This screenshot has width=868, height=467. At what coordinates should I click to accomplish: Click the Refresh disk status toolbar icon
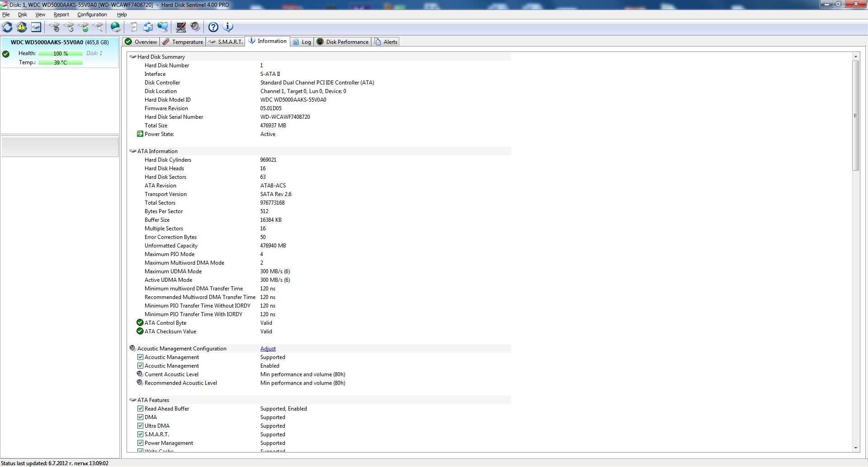coord(7,27)
